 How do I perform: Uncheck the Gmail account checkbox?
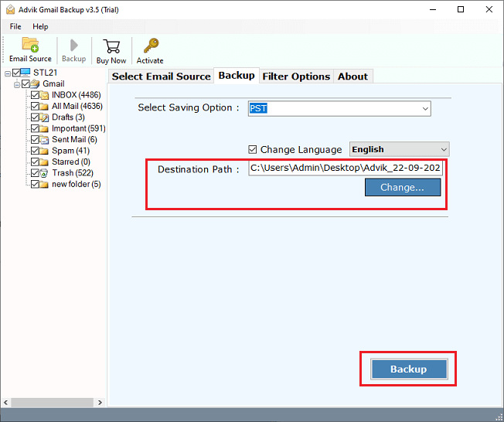(x=26, y=84)
